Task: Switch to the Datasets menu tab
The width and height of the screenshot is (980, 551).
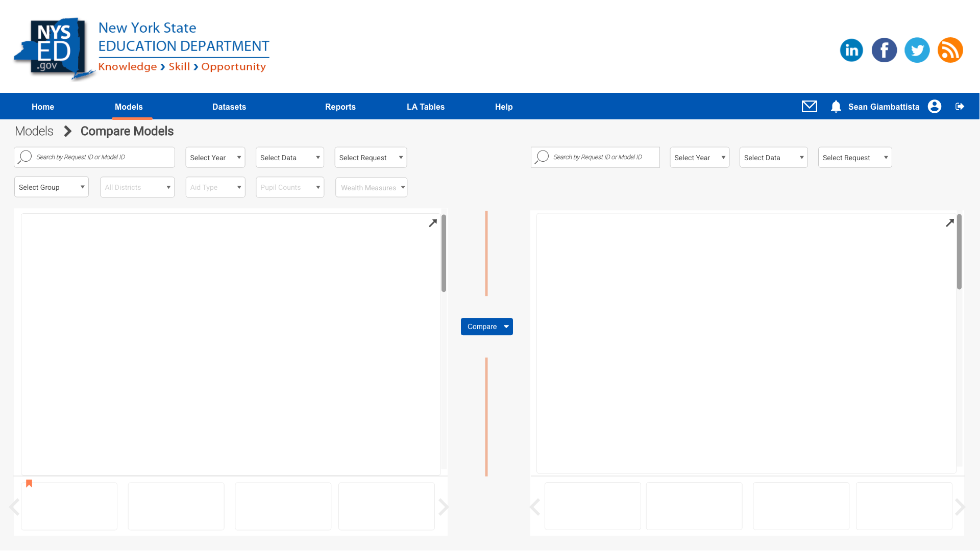Action: [x=229, y=107]
